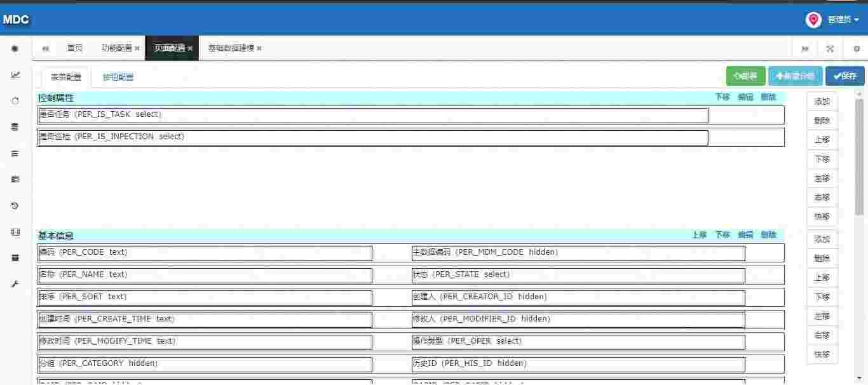Click 删除 side button beside 控制属性 section
The width and height of the screenshot is (868, 385).
(x=822, y=121)
